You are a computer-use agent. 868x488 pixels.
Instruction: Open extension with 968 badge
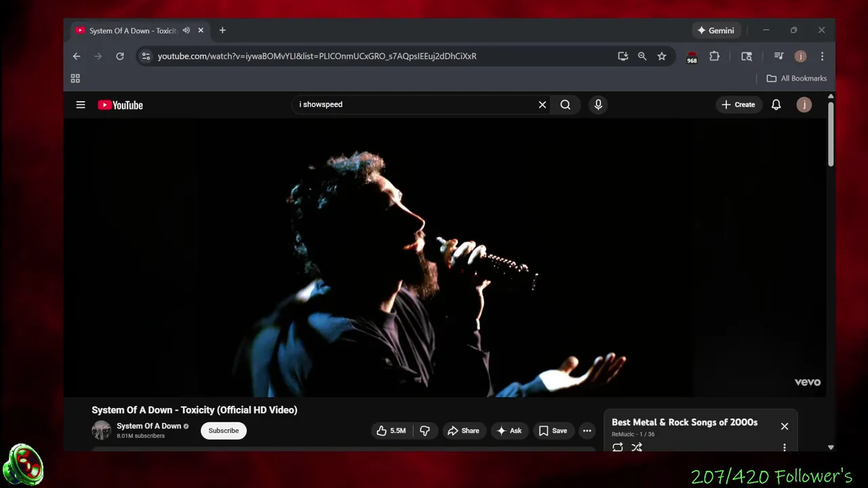coord(692,57)
